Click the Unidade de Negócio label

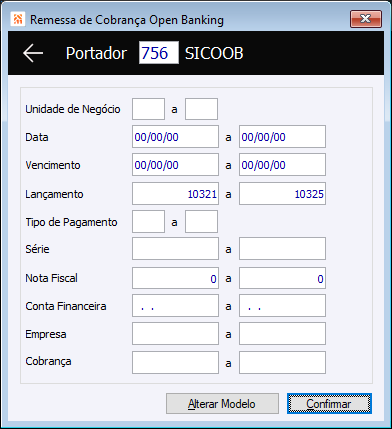pos(73,109)
